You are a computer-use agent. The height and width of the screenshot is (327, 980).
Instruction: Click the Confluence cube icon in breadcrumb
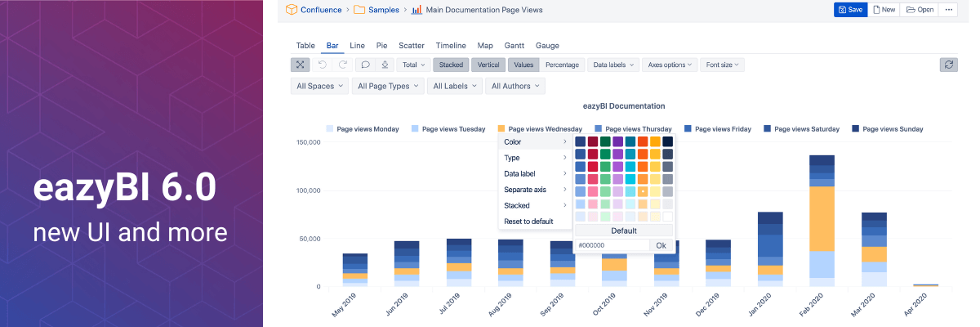[x=290, y=10]
